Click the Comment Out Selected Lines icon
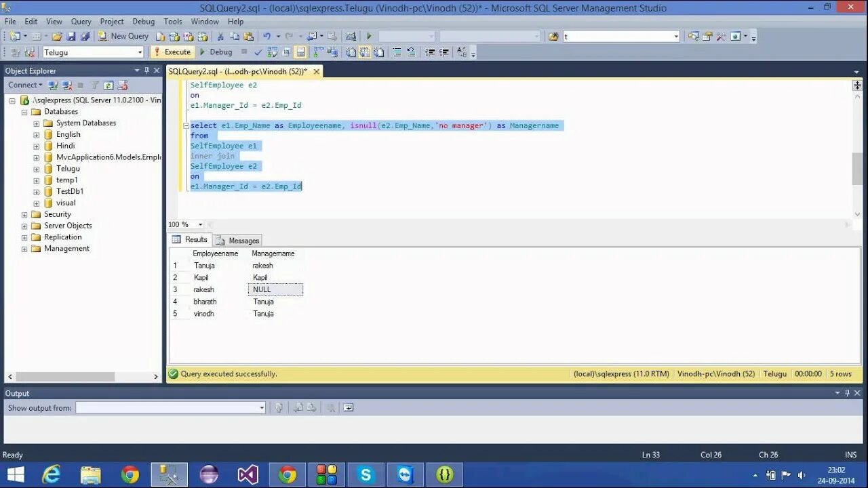The image size is (868, 488). click(x=397, y=52)
